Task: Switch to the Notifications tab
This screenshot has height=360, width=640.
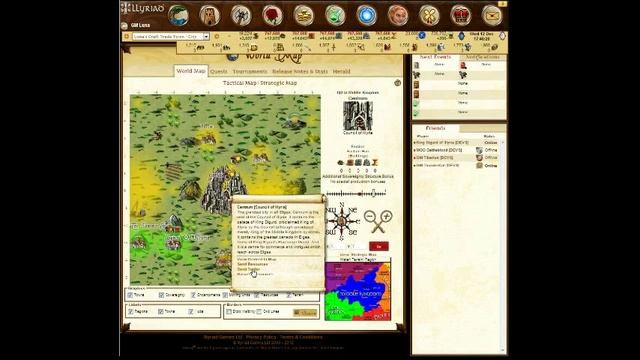Action: 483,58
